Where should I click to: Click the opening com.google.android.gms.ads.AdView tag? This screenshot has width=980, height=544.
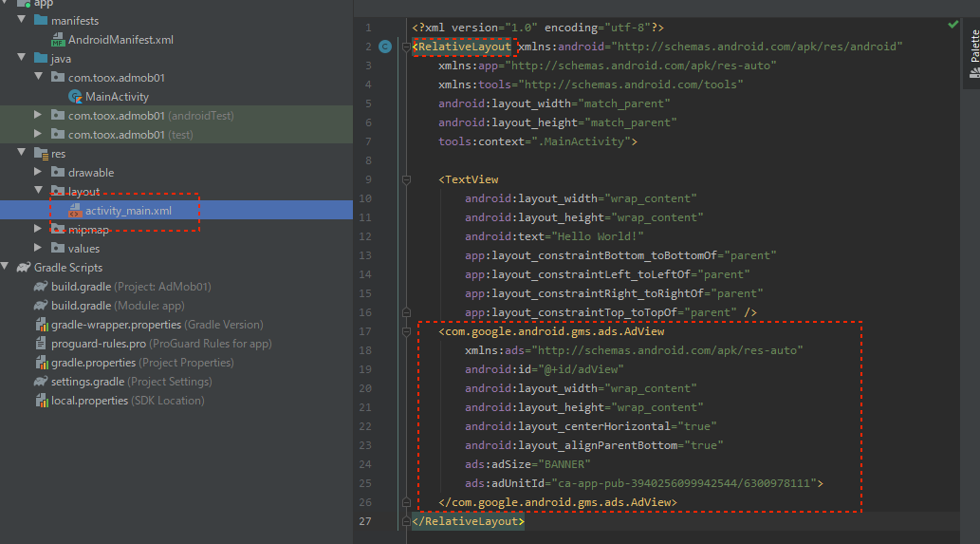tap(552, 331)
